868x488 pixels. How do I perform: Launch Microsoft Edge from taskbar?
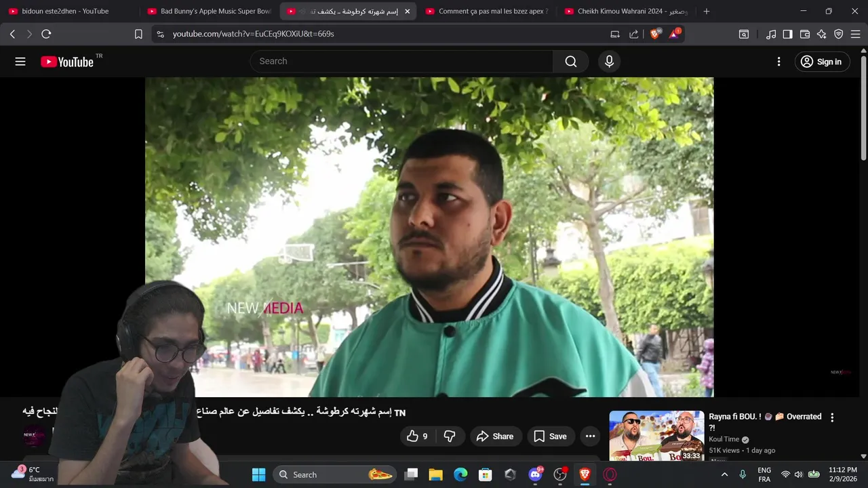click(x=460, y=474)
